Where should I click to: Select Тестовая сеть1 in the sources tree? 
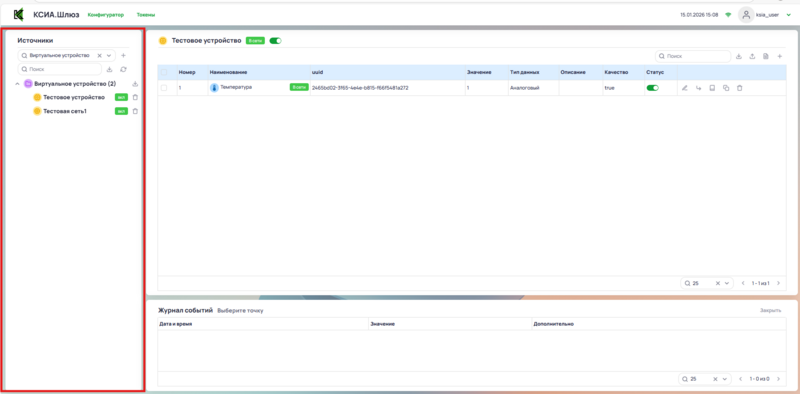tap(65, 111)
